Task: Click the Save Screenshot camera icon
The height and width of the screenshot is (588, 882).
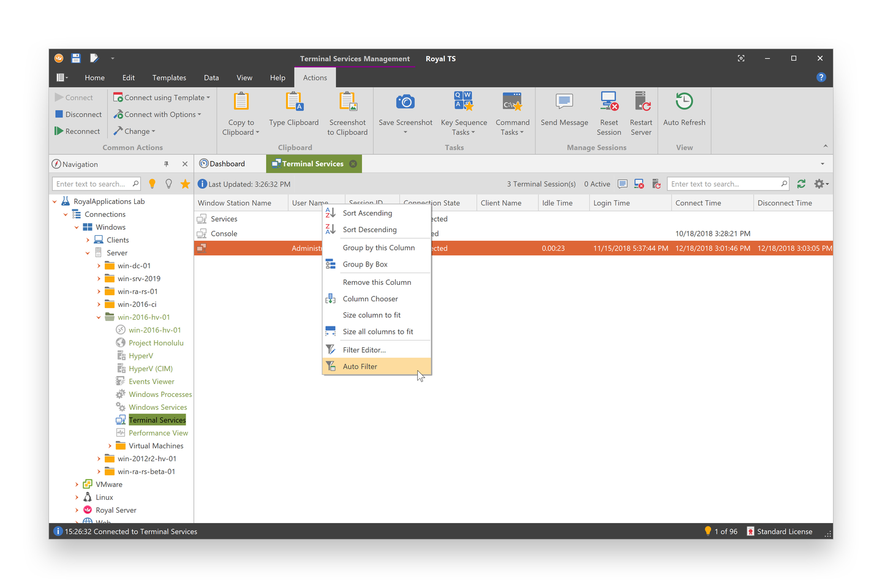Action: [x=405, y=102]
